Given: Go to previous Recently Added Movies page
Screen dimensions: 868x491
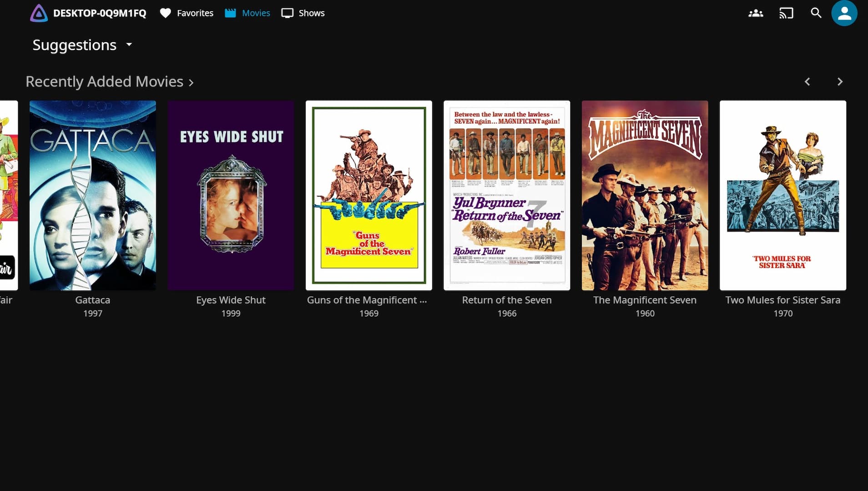Looking at the screenshot, I should (x=807, y=82).
